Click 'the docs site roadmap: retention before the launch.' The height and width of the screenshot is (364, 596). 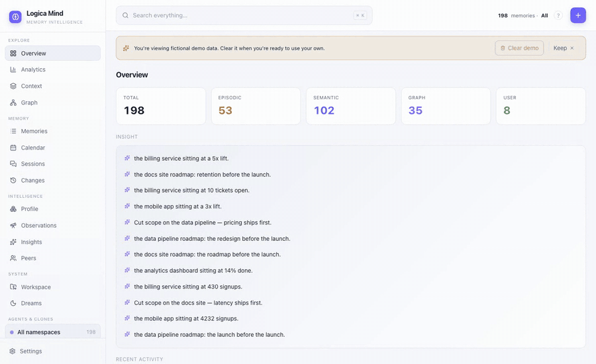[202, 175]
